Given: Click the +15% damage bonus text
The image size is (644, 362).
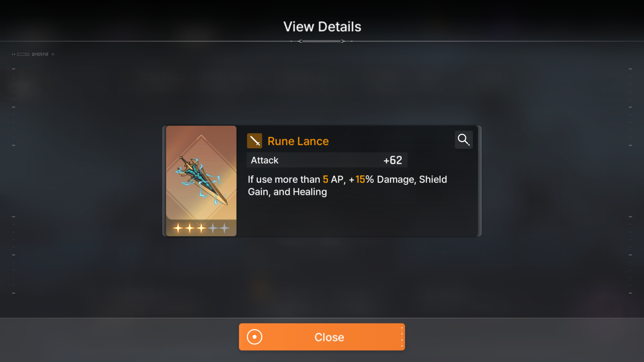Looking at the screenshot, I should (361, 179).
